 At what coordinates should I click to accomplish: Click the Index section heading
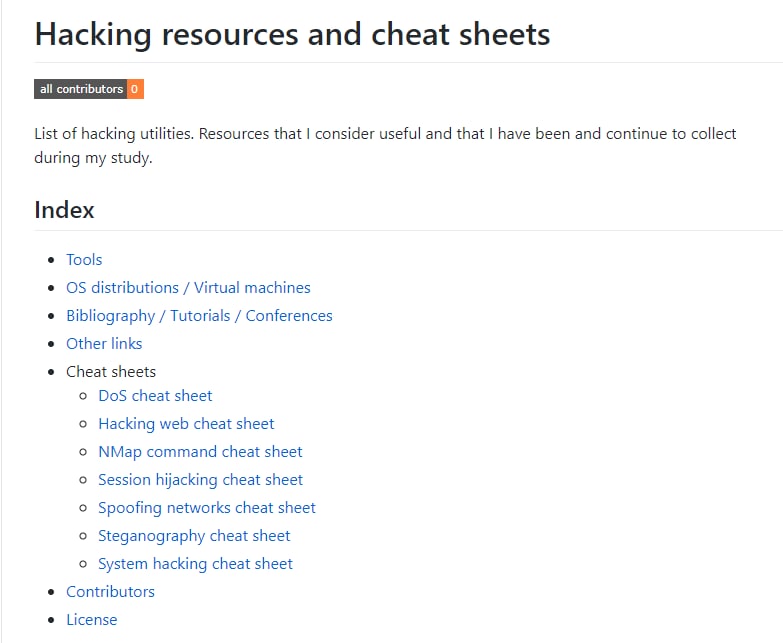coord(64,210)
